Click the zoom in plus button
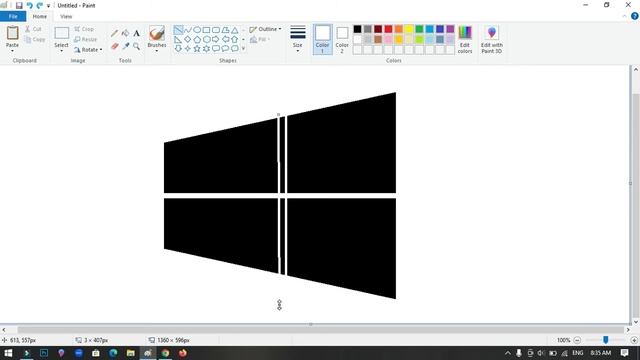This screenshot has height=360, width=640. 634,340
